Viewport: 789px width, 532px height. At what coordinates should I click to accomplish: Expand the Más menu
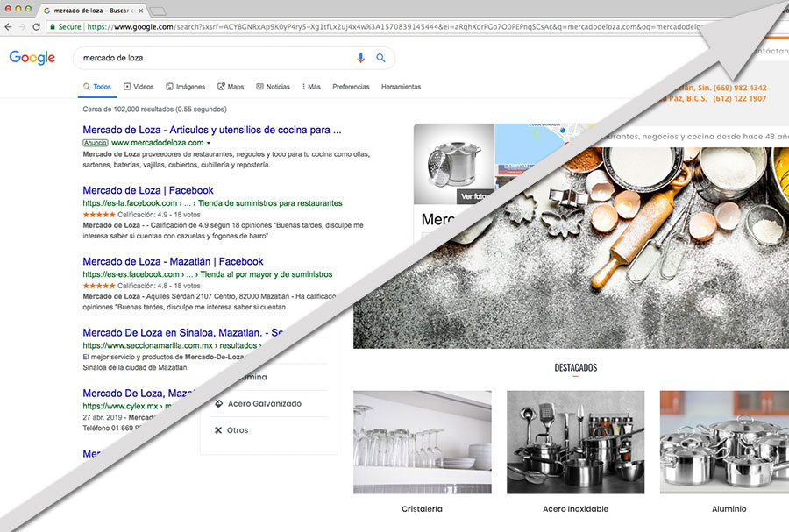311,87
